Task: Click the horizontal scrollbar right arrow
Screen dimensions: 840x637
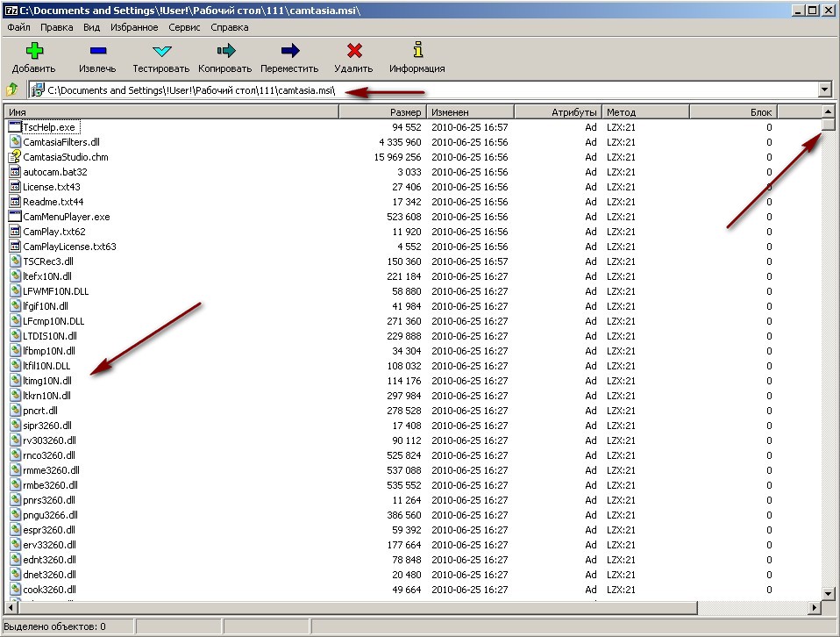Action: coord(815,607)
